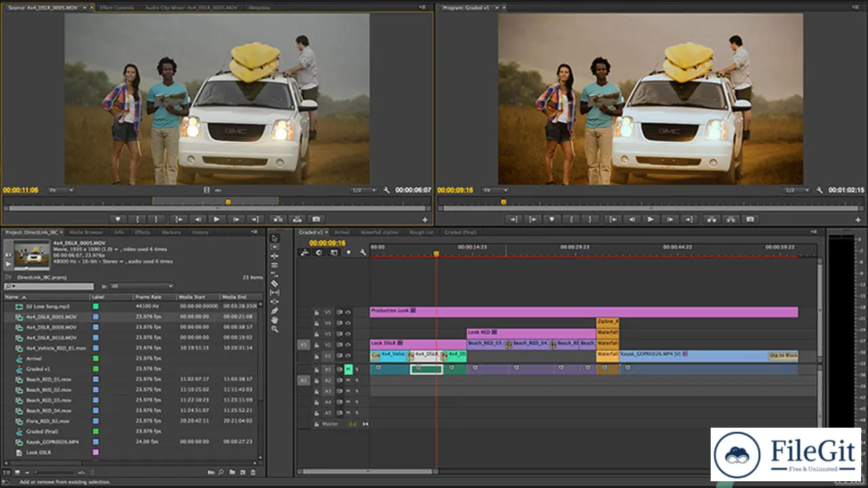Viewport: 868px width, 488px height.
Task: Open Program: Graded v1 sequence dropdown
Action: point(496,7)
